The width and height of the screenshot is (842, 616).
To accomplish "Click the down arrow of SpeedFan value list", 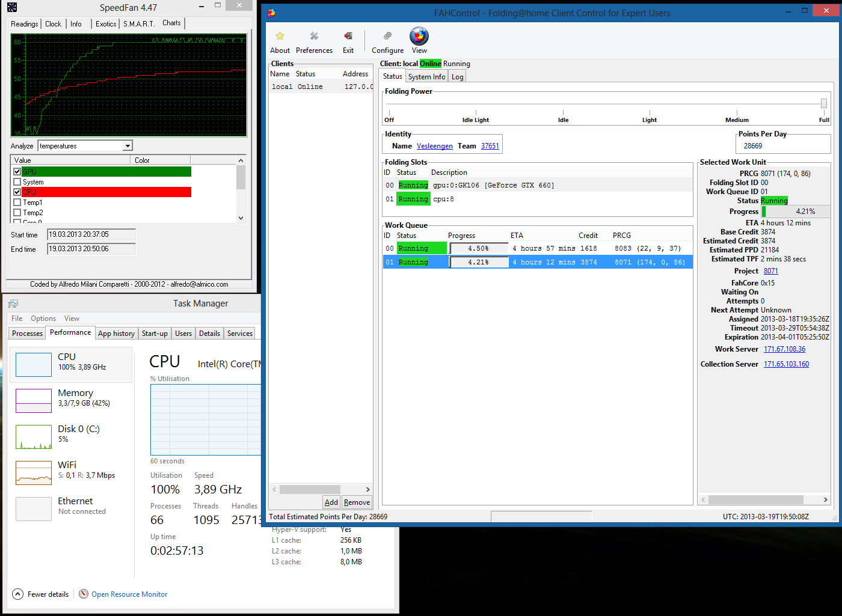I will pyautogui.click(x=241, y=218).
